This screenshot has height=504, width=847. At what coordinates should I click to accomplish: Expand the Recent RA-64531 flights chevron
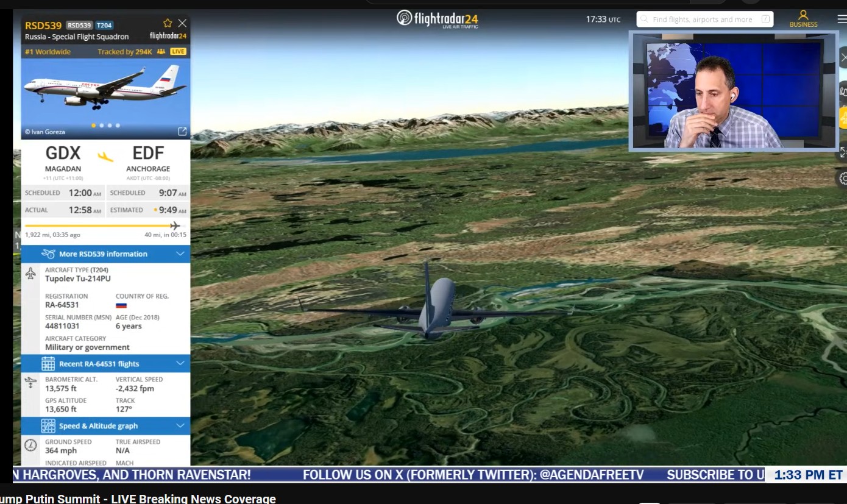pos(180,363)
